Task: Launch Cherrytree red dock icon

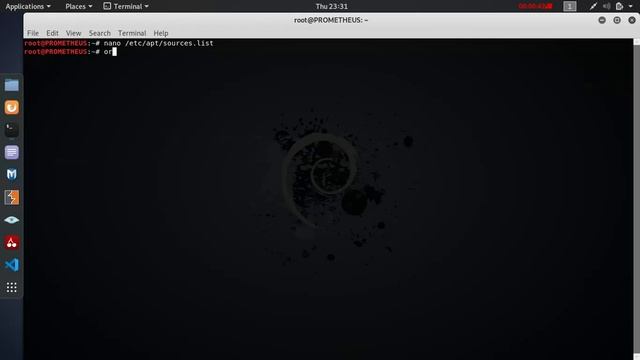Action: (11, 242)
